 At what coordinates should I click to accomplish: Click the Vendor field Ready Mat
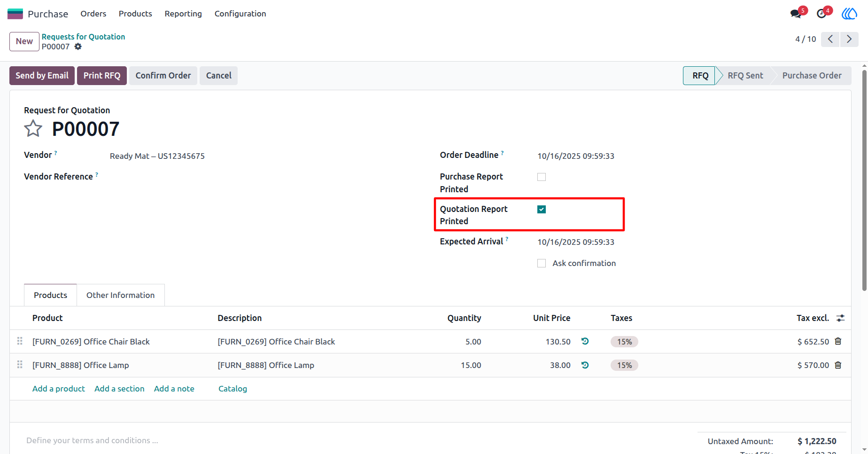tap(157, 156)
